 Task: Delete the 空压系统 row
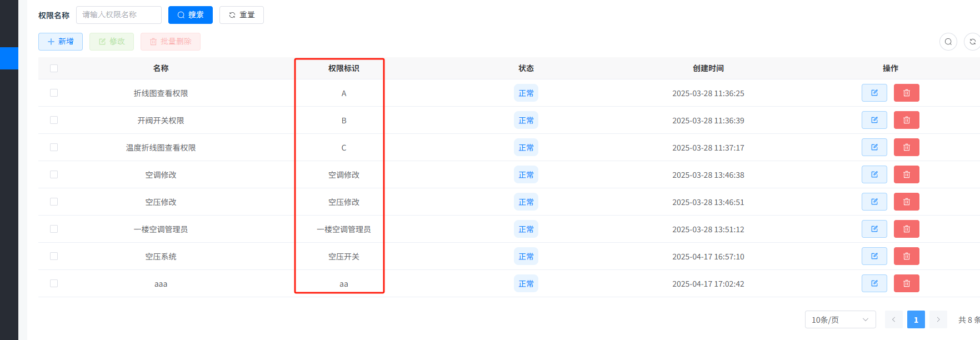[906, 256]
